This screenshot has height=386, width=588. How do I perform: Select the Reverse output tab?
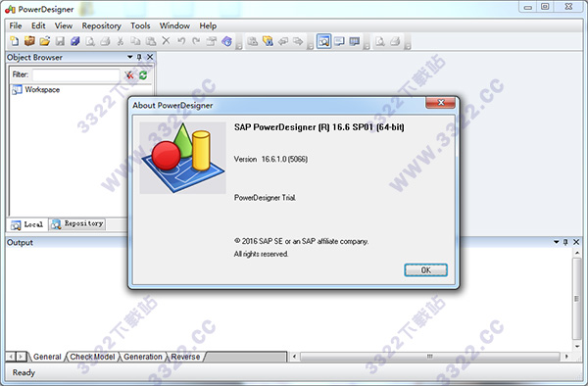tap(185, 357)
